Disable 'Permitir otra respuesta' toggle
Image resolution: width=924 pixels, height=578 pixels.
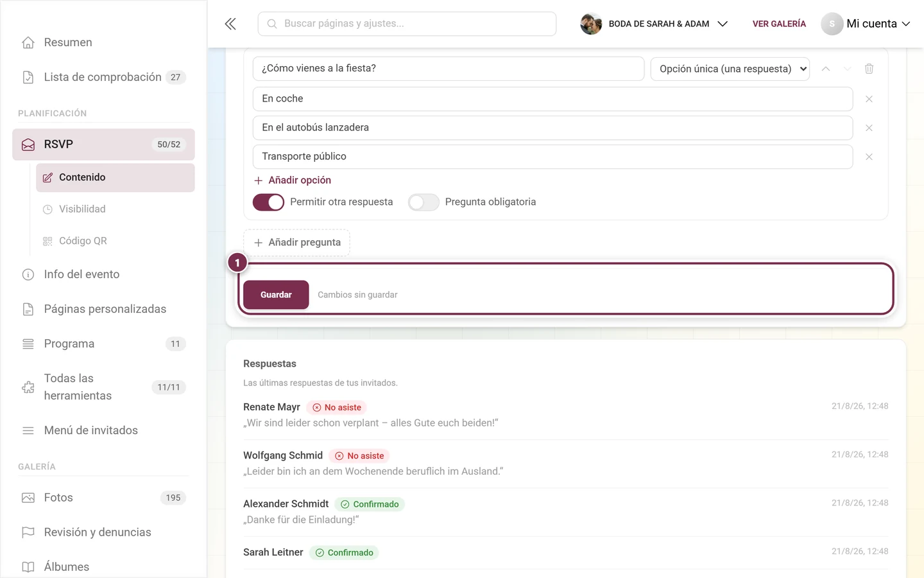[x=268, y=202]
